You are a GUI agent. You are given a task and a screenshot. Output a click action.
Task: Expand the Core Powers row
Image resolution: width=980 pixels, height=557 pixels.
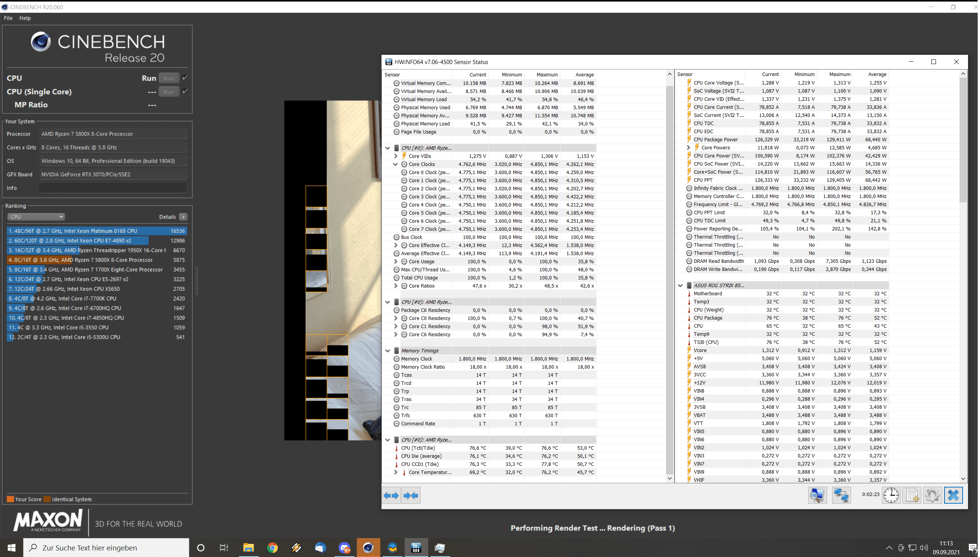(688, 147)
